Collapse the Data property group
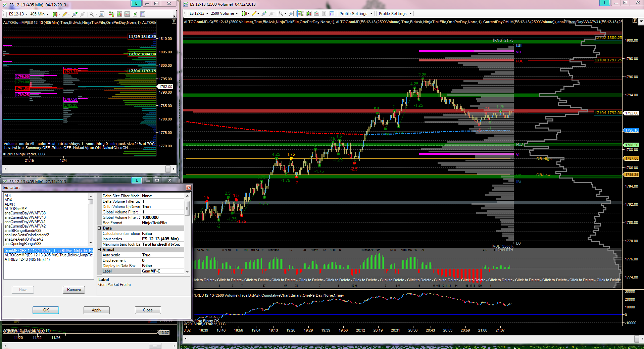 99,228
